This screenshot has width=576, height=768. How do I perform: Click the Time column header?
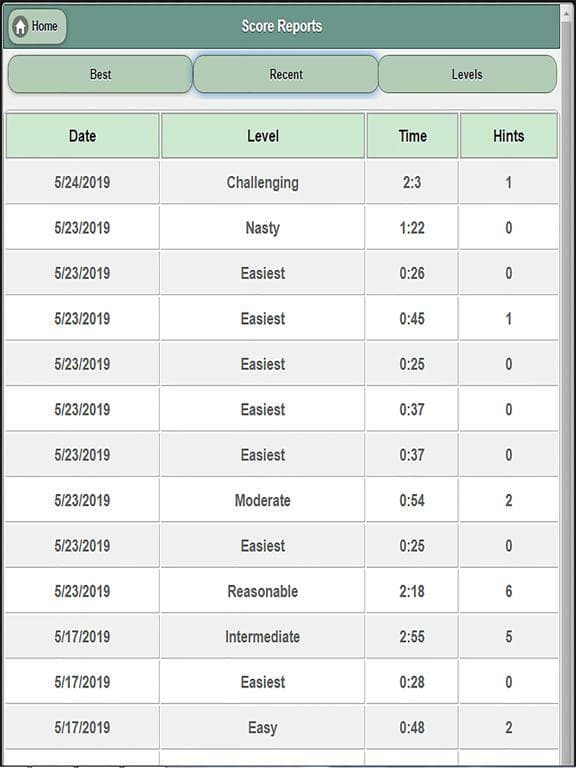click(412, 136)
